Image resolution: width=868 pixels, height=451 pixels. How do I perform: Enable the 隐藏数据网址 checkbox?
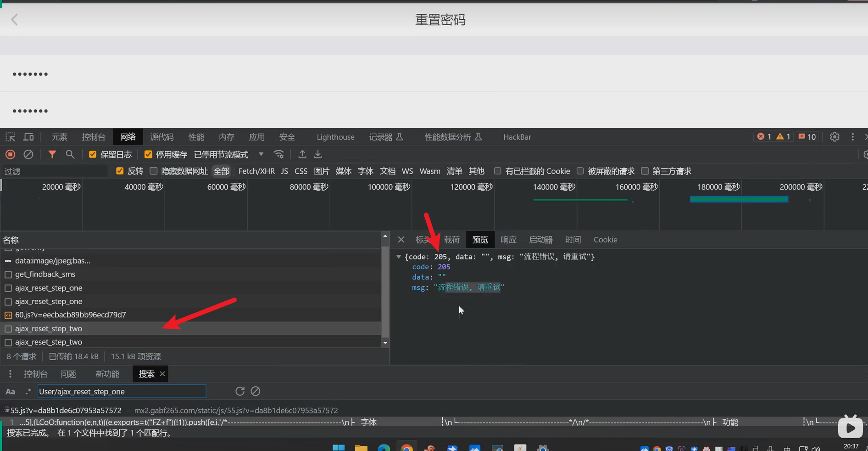(154, 171)
